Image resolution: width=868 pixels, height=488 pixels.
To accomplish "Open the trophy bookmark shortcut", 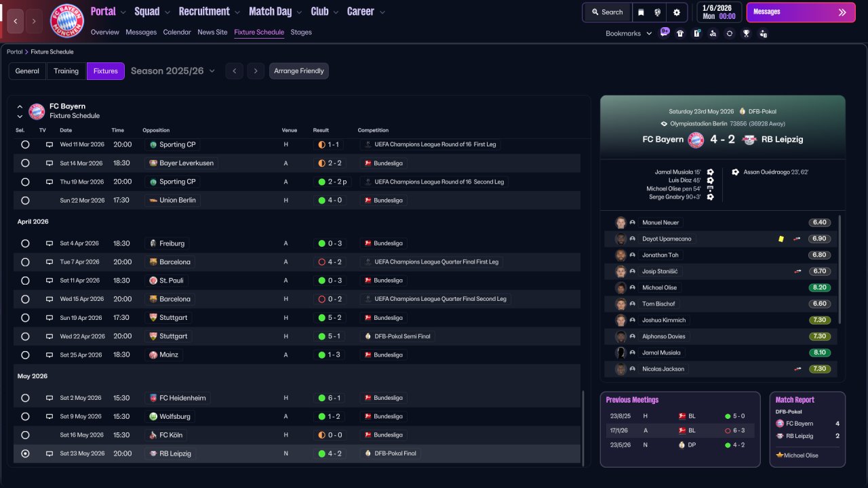I will pos(746,33).
